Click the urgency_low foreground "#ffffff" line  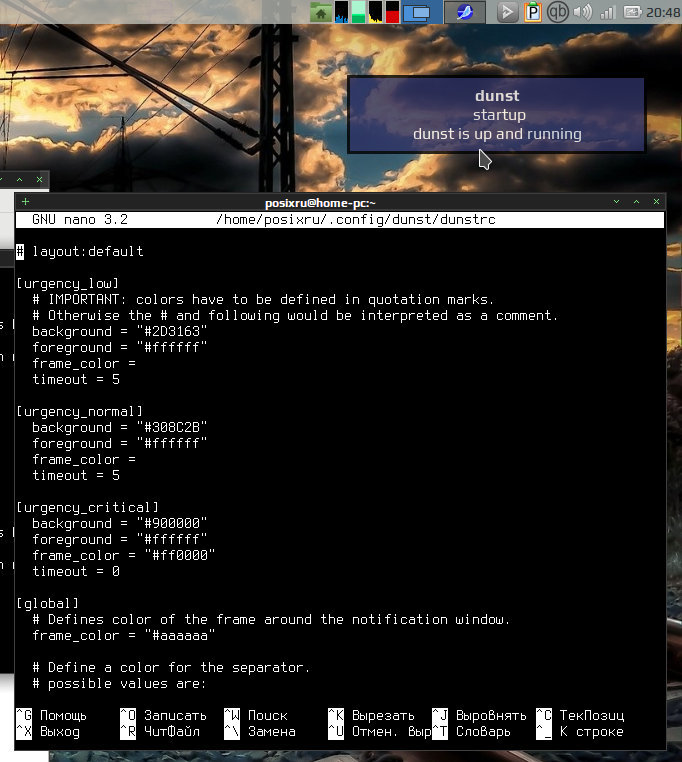coord(120,347)
